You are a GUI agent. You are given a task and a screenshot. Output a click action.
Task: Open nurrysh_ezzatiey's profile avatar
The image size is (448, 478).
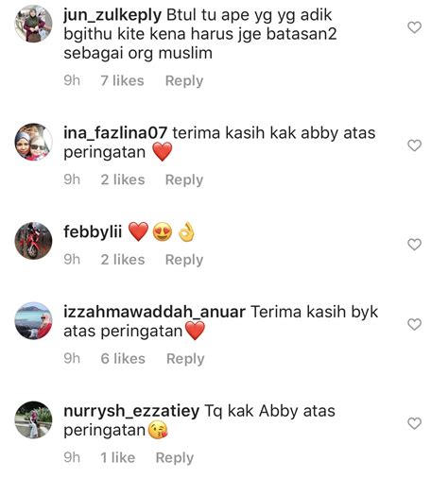coord(33,419)
